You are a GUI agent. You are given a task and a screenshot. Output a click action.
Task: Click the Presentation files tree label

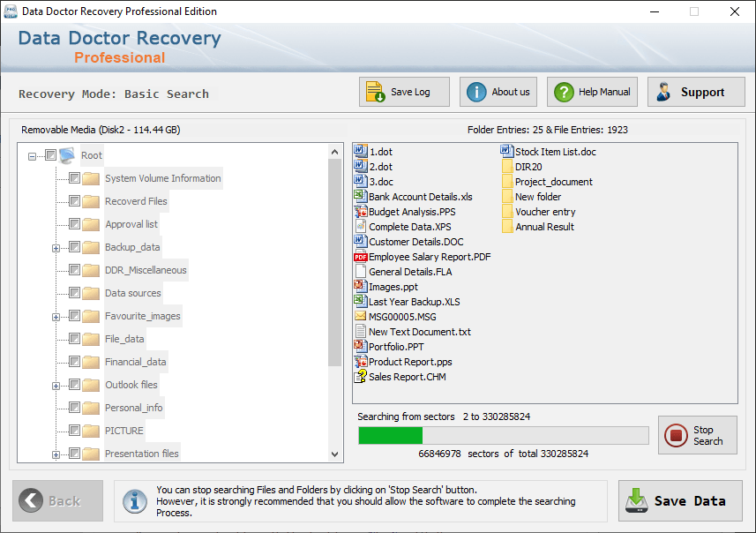click(x=142, y=454)
